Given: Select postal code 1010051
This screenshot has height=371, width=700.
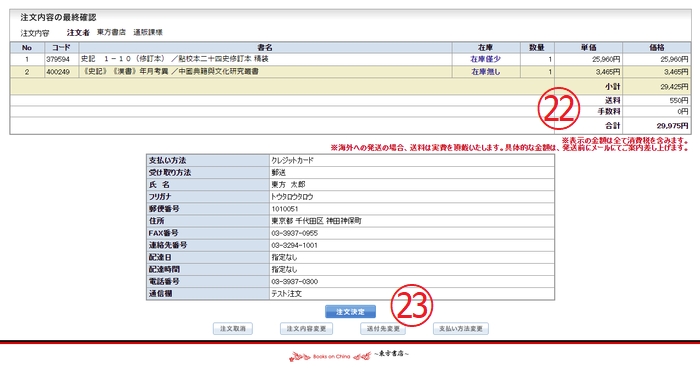Looking at the screenshot, I should 285,209.
